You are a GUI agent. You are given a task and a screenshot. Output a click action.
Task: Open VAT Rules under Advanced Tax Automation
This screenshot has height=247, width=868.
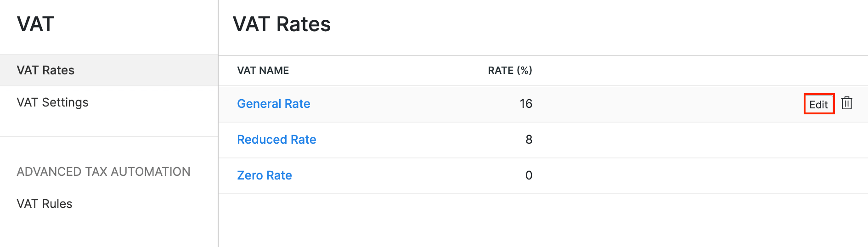click(x=45, y=204)
